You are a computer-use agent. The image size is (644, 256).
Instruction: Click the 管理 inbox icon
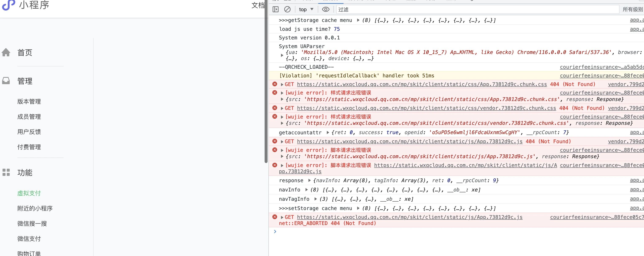pos(6,81)
